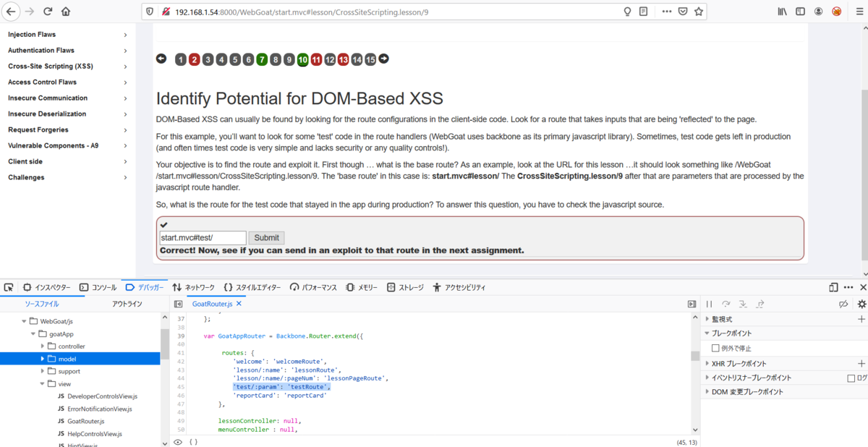
Task: Switch to アウトライン tab
Action: [x=127, y=304]
